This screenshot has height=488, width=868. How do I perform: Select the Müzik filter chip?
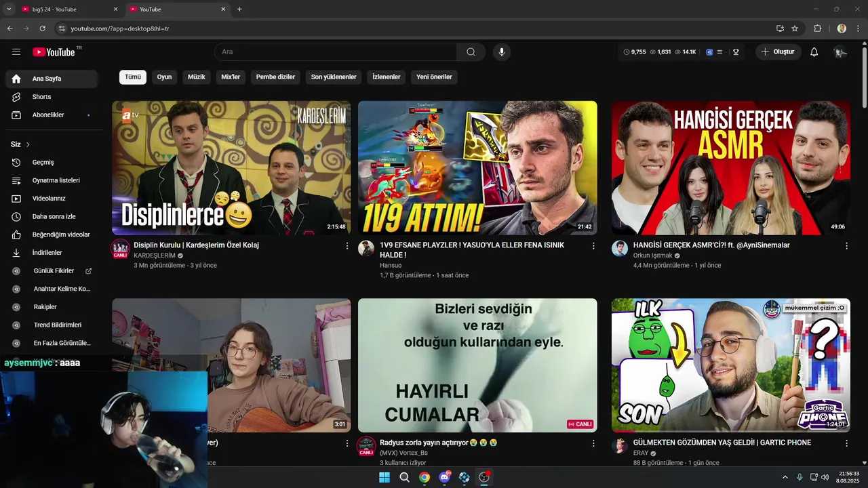tap(196, 77)
